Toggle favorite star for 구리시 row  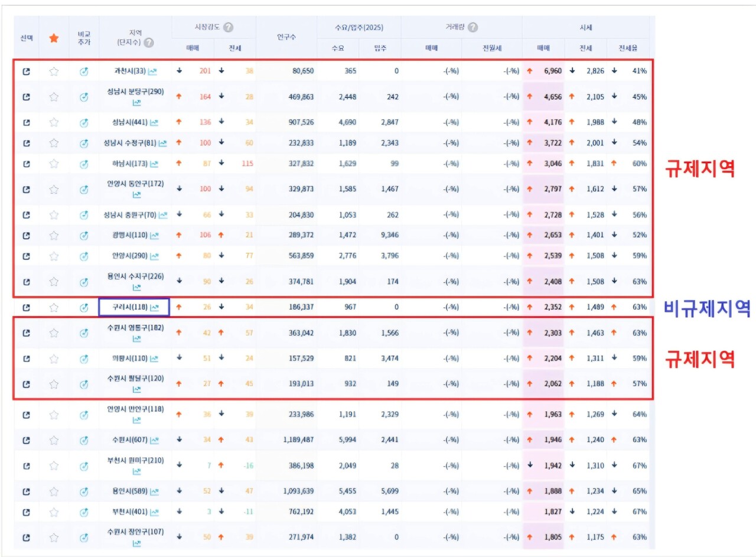pos(54,307)
